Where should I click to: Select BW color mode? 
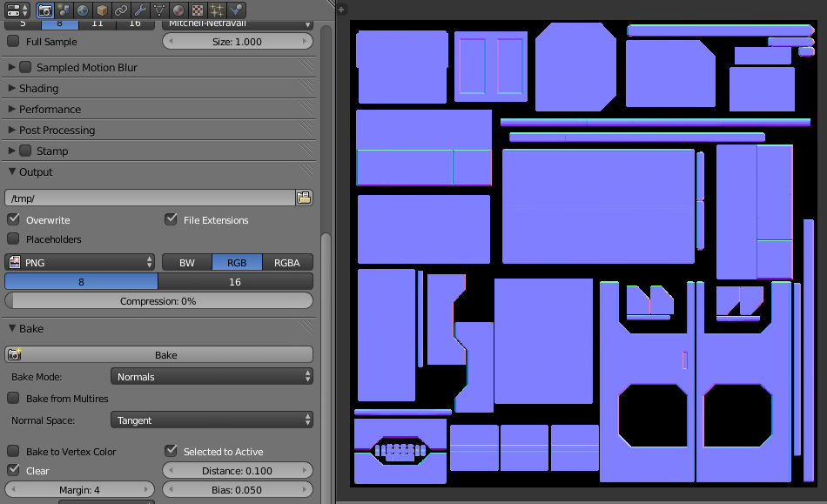[x=187, y=262]
